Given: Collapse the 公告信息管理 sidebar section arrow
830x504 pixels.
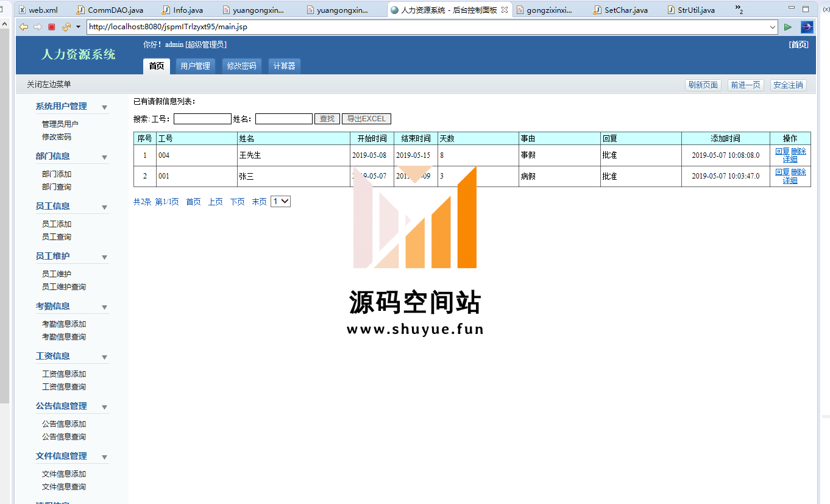Looking at the screenshot, I should pyautogui.click(x=104, y=407).
